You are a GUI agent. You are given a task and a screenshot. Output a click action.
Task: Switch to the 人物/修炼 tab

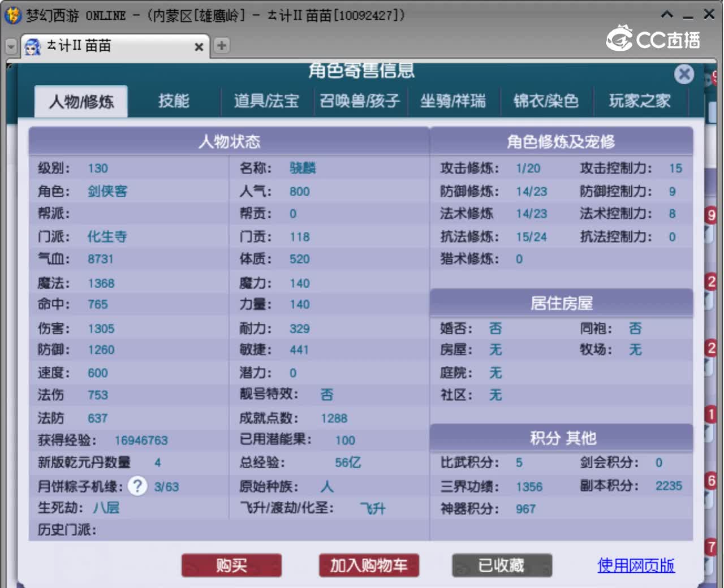coord(81,102)
